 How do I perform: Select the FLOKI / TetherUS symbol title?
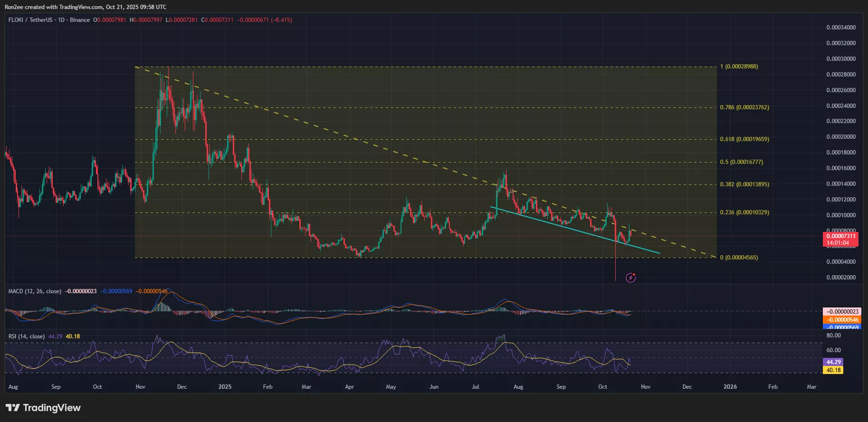30,20
